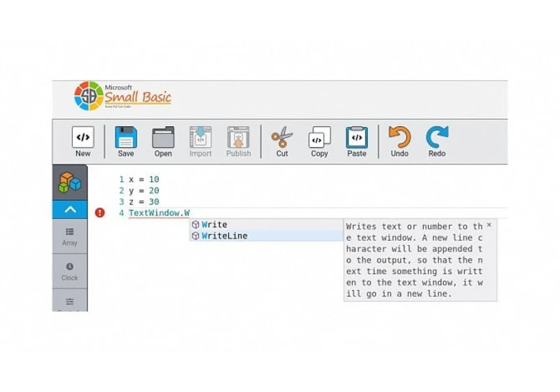Open a file using the folder icon

pyautogui.click(x=163, y=137)
